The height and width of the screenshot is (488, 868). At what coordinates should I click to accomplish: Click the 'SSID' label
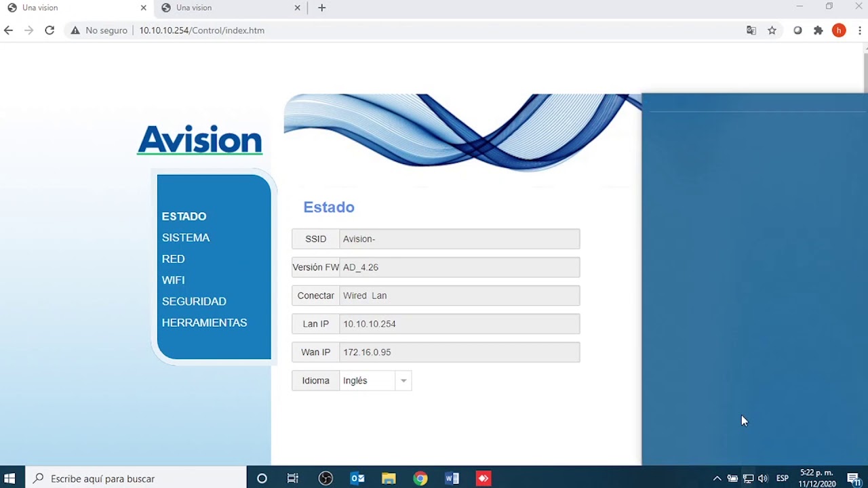tap(315, 239)
